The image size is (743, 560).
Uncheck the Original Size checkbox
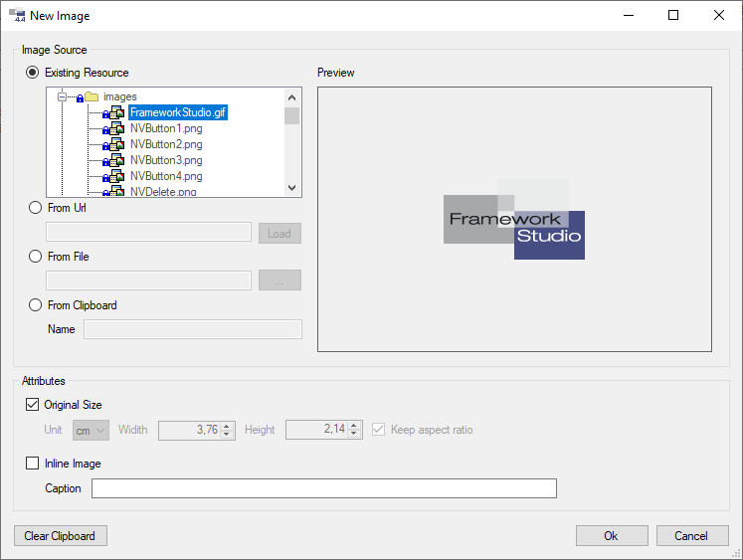click(32, 405)
